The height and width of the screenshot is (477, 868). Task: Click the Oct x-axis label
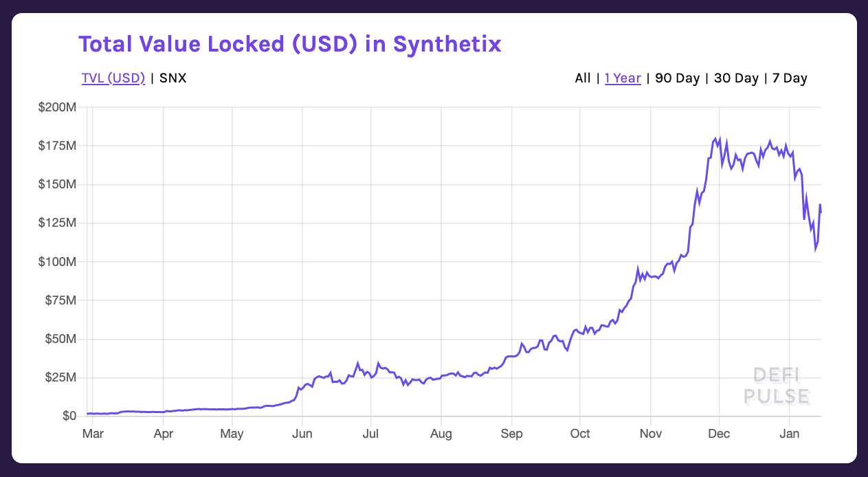(x=580, y=434)
